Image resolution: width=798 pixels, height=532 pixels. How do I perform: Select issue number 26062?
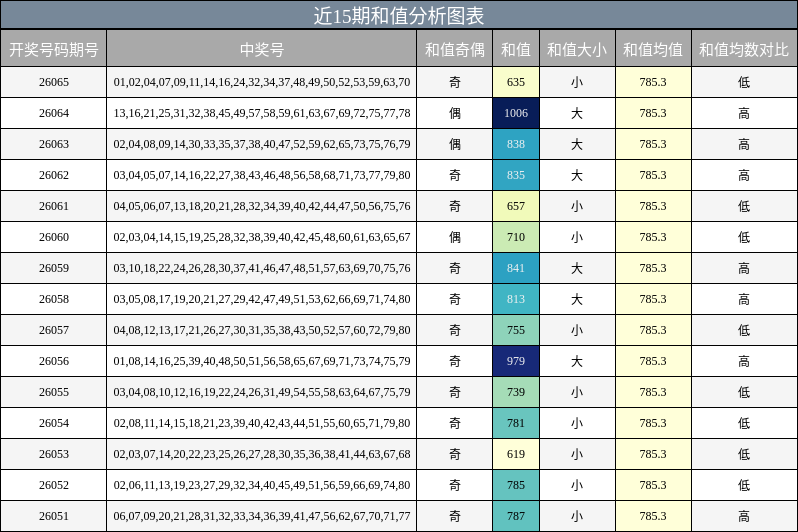[x=53, y=175]
